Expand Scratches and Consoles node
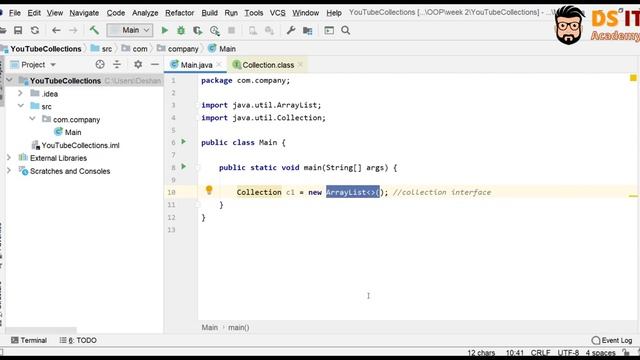 coord(9,171)
